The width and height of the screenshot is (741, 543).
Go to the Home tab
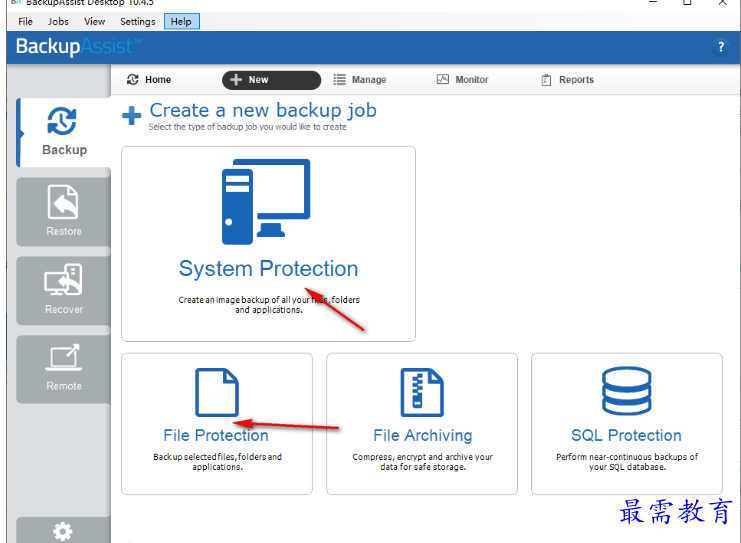click(149, 79)
